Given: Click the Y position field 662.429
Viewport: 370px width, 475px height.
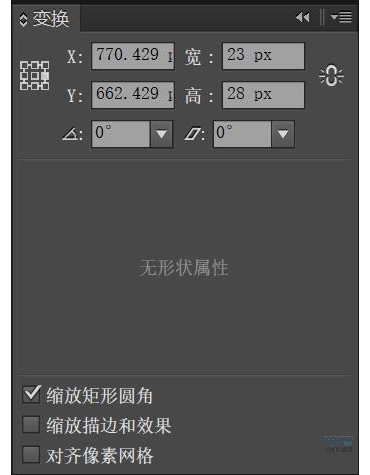Looking at the screenshot, I should point(133,95).
